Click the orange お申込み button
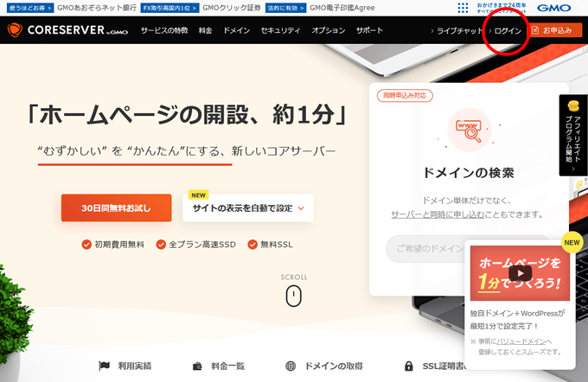Viewport: 588px width, 382px height. (554, 30)
